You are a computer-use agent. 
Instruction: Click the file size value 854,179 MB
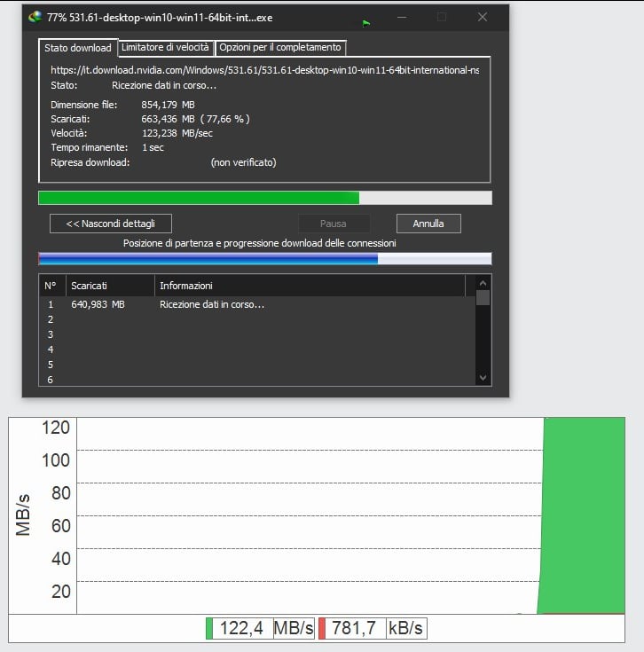(x=168, y=105)
